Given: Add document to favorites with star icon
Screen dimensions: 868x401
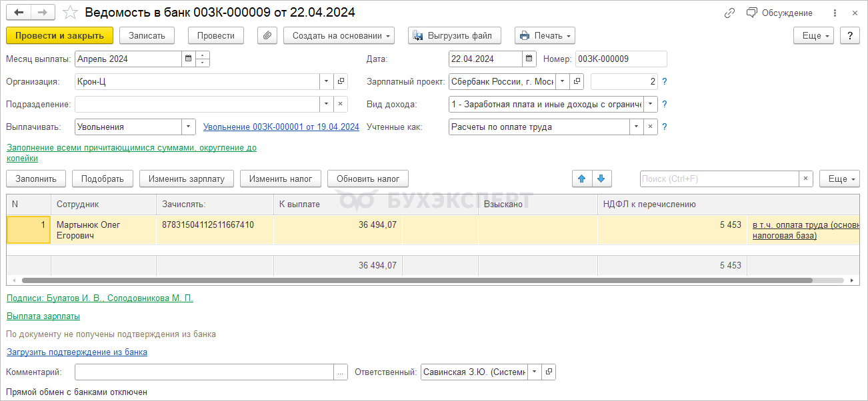Looking at the screenshot, I should [69, 13].
